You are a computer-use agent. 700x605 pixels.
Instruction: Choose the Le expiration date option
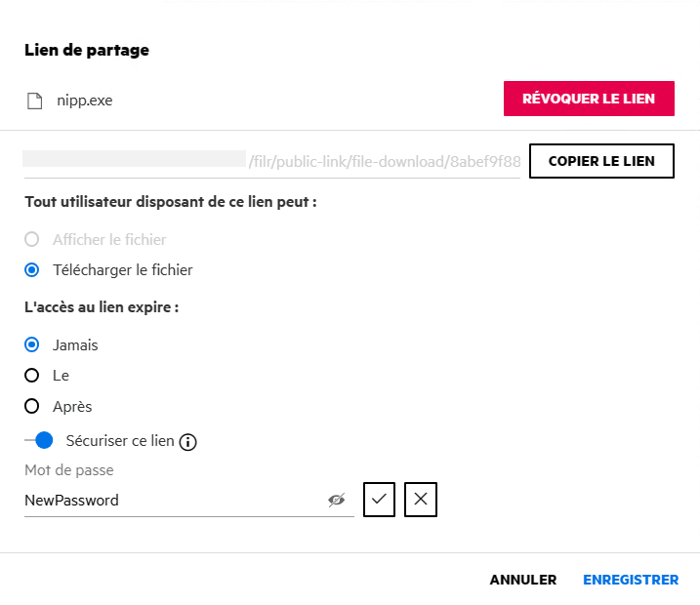[32, 376]
